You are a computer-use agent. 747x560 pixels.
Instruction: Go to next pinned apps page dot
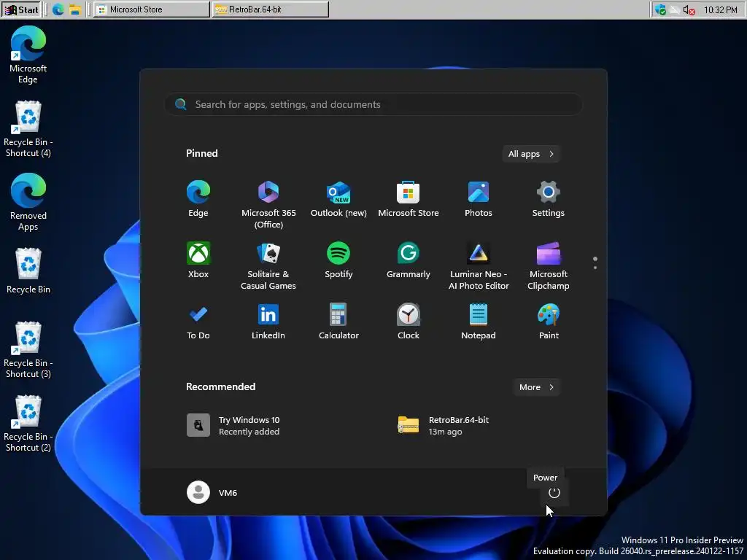595,268
